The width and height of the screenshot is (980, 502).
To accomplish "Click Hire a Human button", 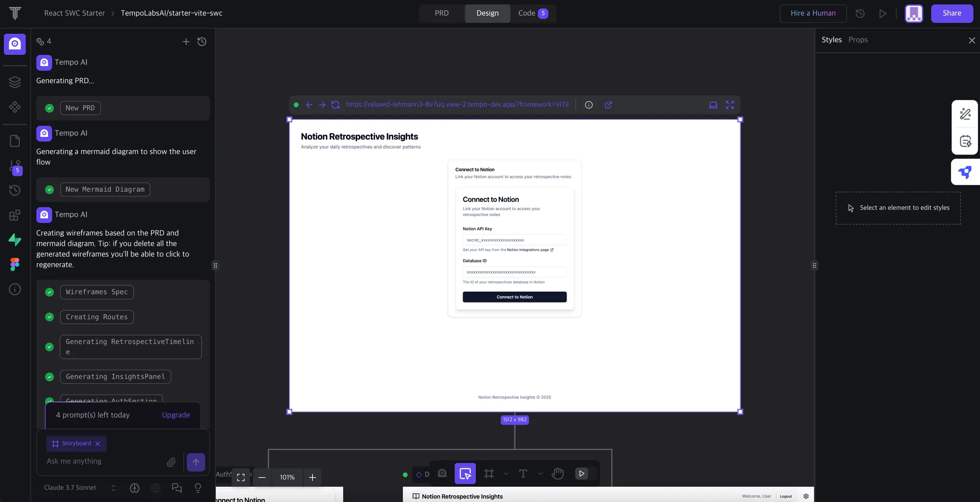I will [813, 13].
